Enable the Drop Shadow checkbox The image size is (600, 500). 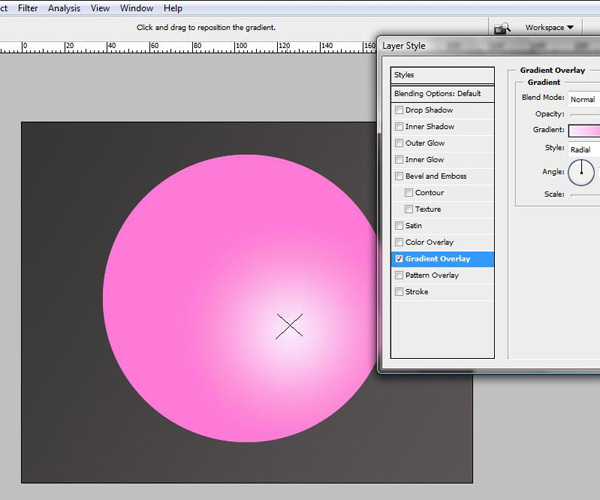click(399, 110)
